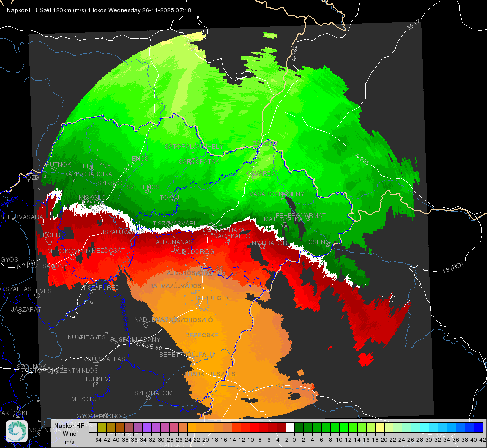Click the MÁTÉSZALKA town label
This screenshot has height=448, width=487.
pos(283,219)
